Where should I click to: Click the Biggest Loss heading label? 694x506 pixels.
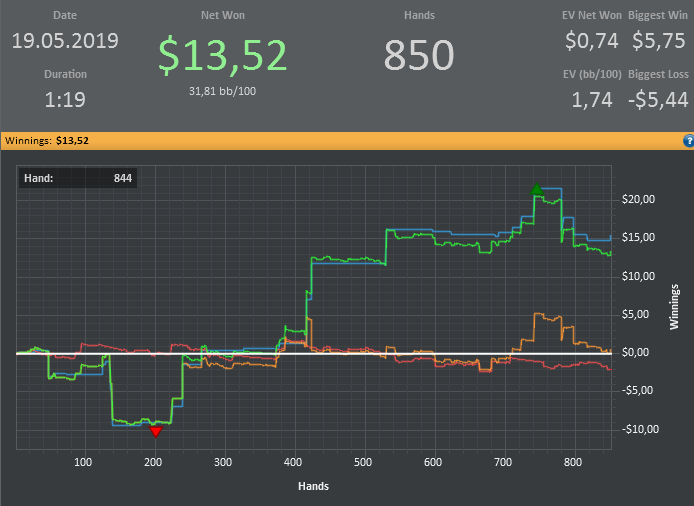point(659,74)
